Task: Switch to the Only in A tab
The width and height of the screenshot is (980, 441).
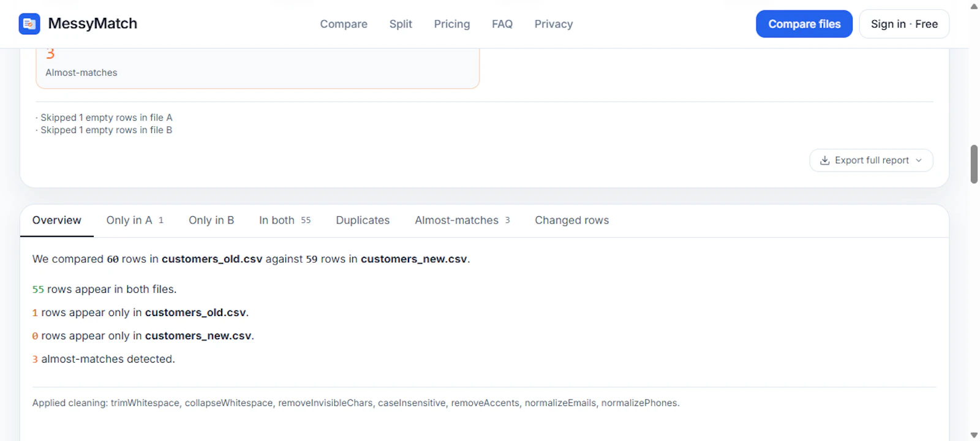Action: tap(135, 221)
